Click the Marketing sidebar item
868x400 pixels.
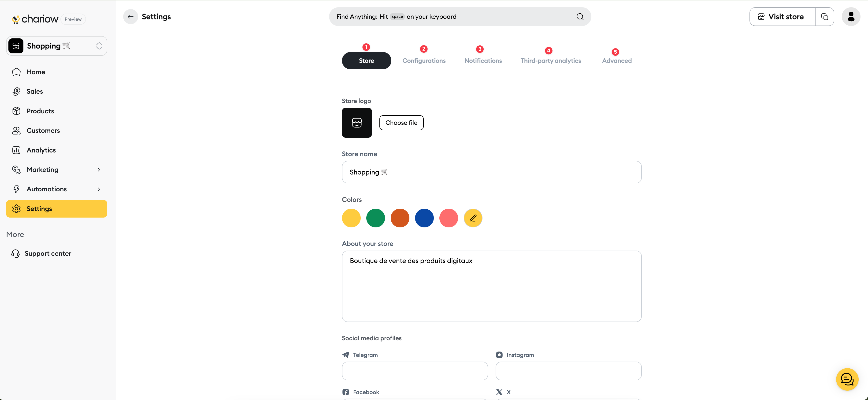[x=57, y=170]
